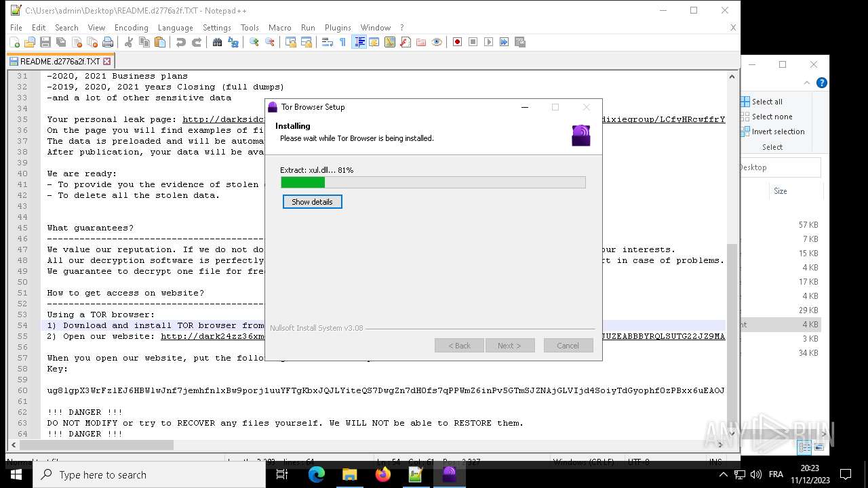Click the Print toolbar icon
Image resolution: width=868 pixels, height=488 pixels.
coord(108,42)
